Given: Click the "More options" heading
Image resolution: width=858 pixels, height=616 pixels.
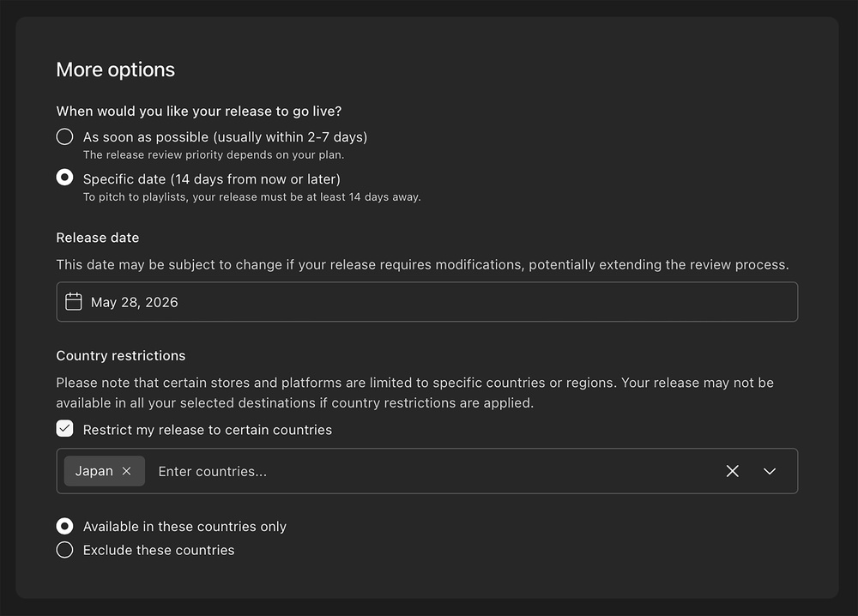Looking at the screenshot, I should pos(115,69).
